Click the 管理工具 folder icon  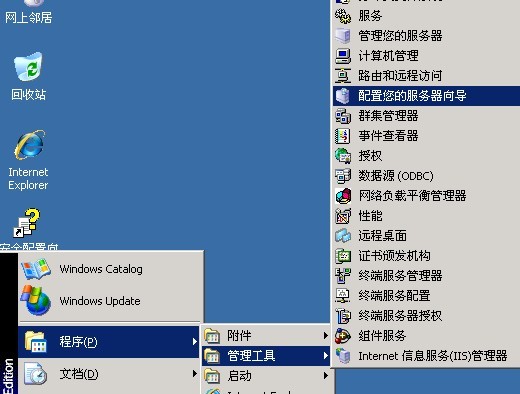(212, 356)
